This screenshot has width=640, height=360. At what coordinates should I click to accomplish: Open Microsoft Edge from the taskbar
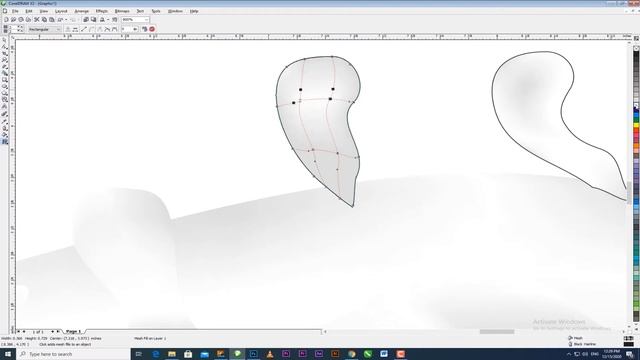156,354
